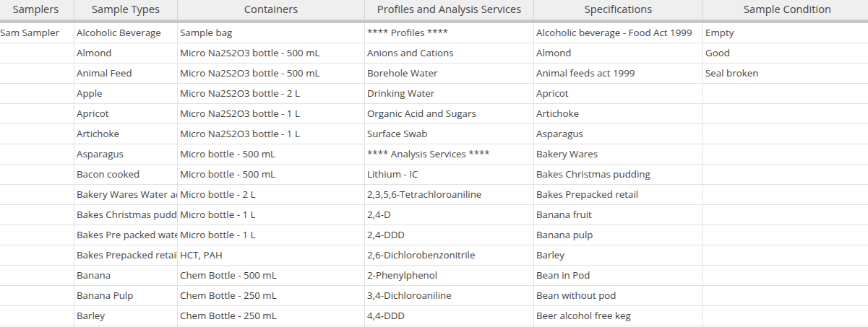
Task: Select the Seal broken sample condition
Action: [731, 74]
